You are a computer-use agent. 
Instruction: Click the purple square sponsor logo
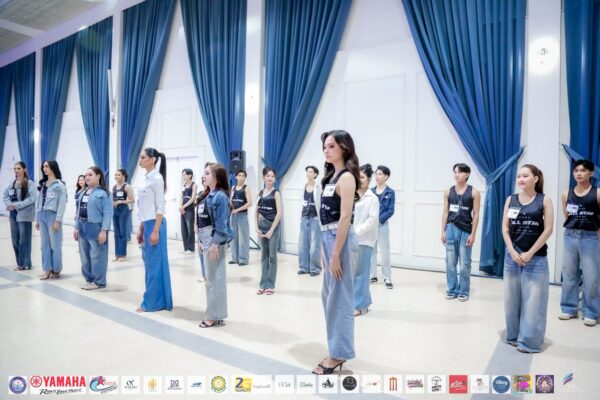(x=545, y=384)
